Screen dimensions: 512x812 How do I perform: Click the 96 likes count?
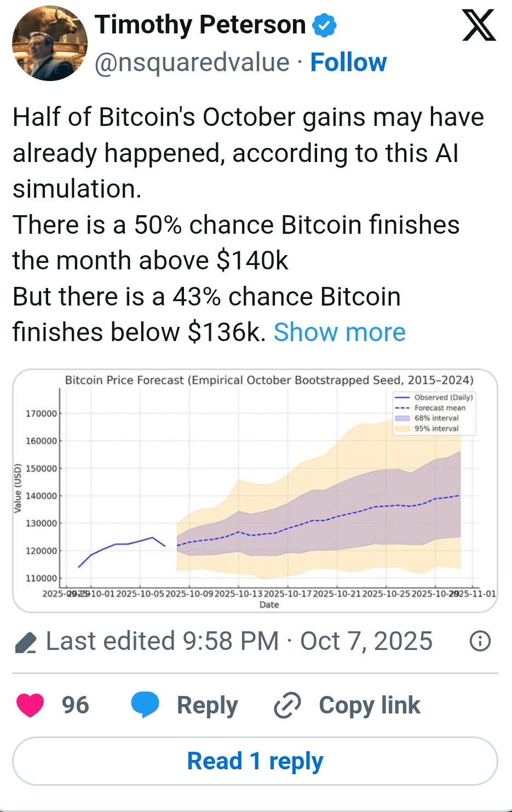pyautogui.click(x=75, y=705)
